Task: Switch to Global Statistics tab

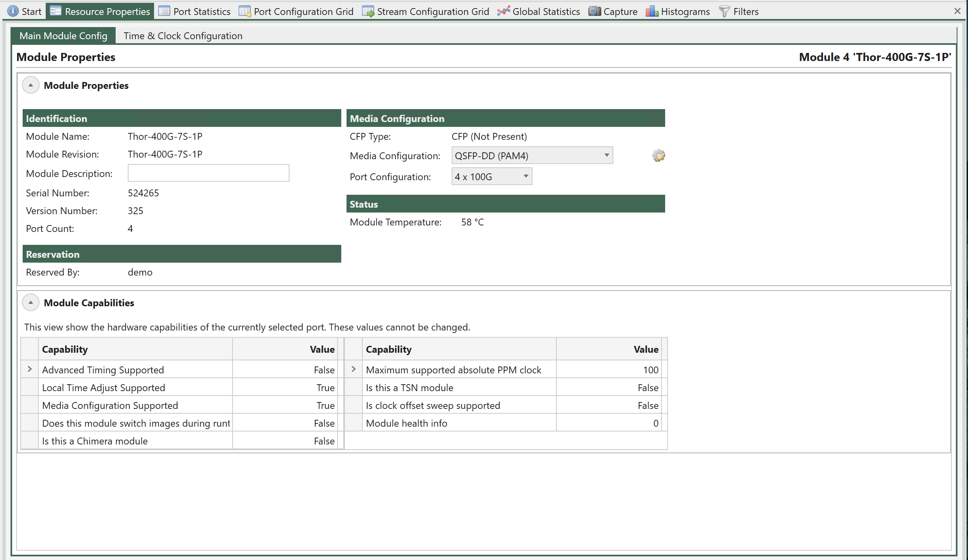Action: tap(539, 11)
